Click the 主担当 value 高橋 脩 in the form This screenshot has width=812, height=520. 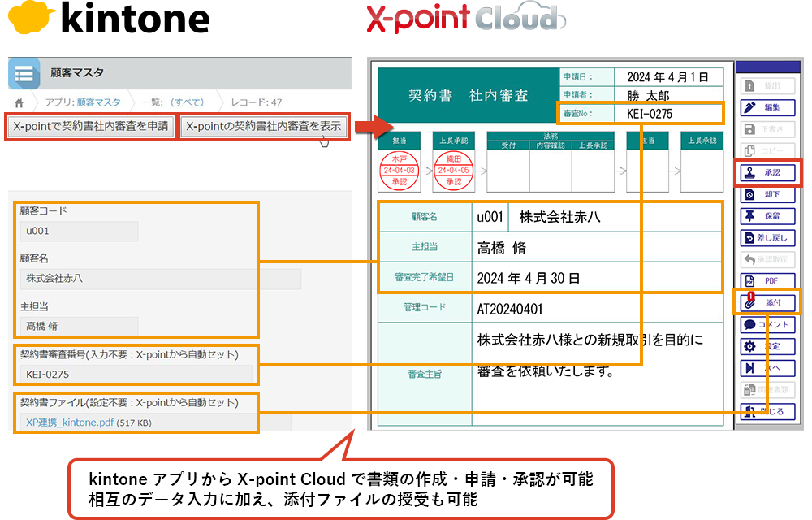tap(502, 248)
